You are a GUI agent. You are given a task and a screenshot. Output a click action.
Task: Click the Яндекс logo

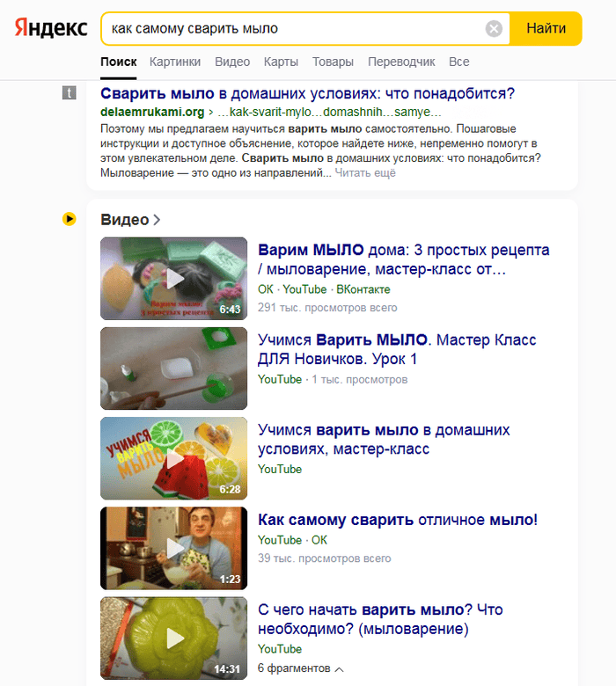pyautogui.click(x=51, y=28)
